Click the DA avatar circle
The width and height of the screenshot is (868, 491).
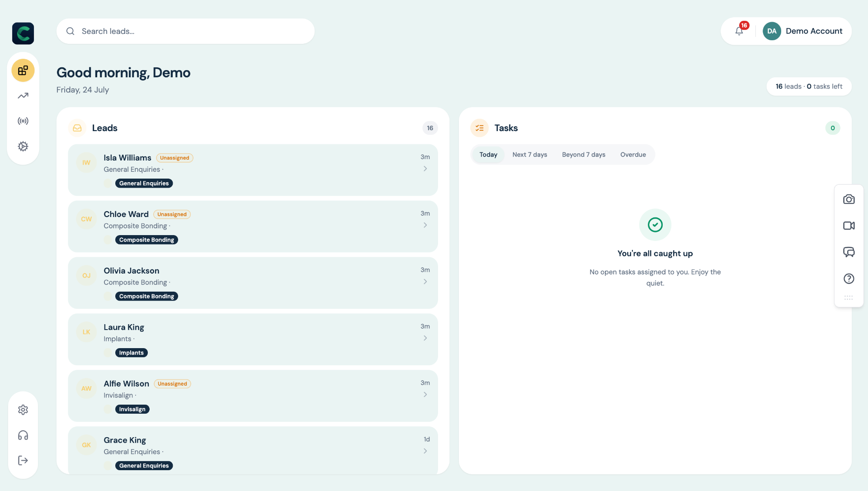pos(772,31)
